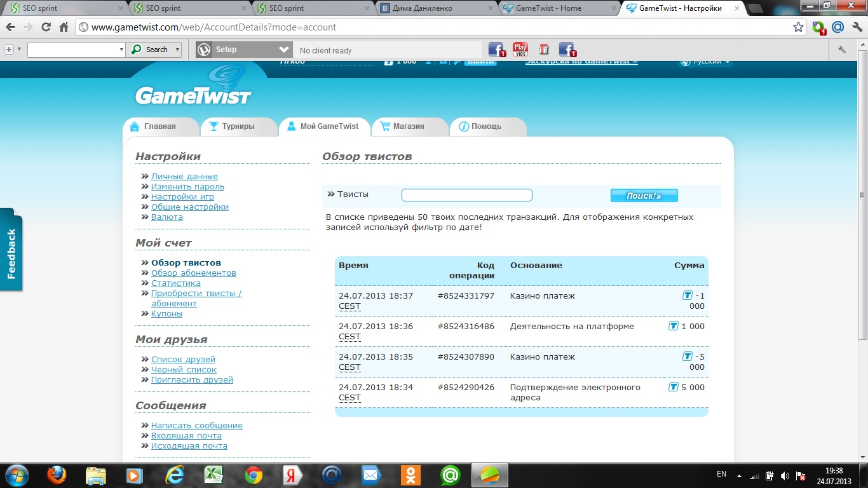
Task: Click the browser back arrow
Action: (x=10, y=27)
